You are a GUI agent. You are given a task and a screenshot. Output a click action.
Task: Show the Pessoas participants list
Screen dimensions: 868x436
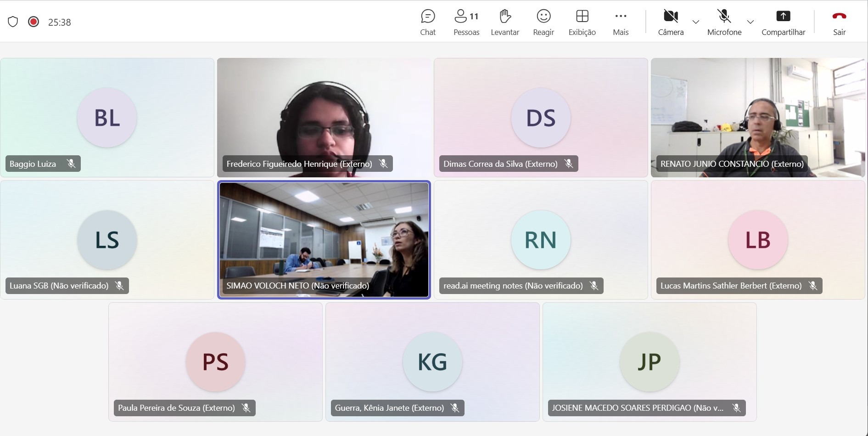coord(466,22)
